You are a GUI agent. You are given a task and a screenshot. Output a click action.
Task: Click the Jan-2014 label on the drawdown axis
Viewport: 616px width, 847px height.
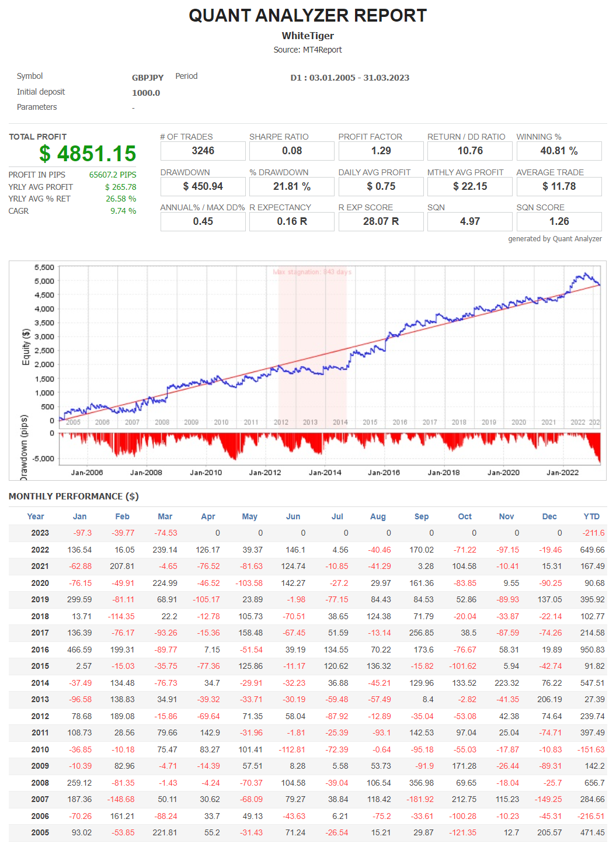pos(325,473)
